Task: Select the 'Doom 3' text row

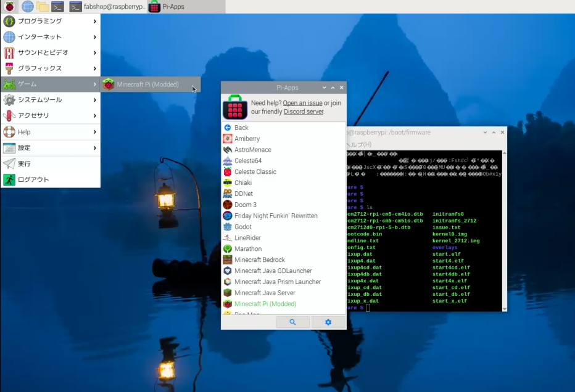Action: point(283,205)
